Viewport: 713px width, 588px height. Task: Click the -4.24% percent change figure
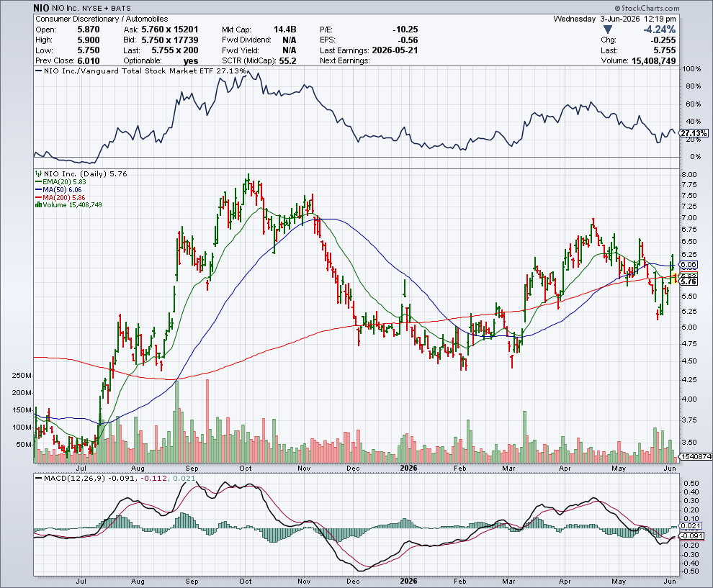659,30
